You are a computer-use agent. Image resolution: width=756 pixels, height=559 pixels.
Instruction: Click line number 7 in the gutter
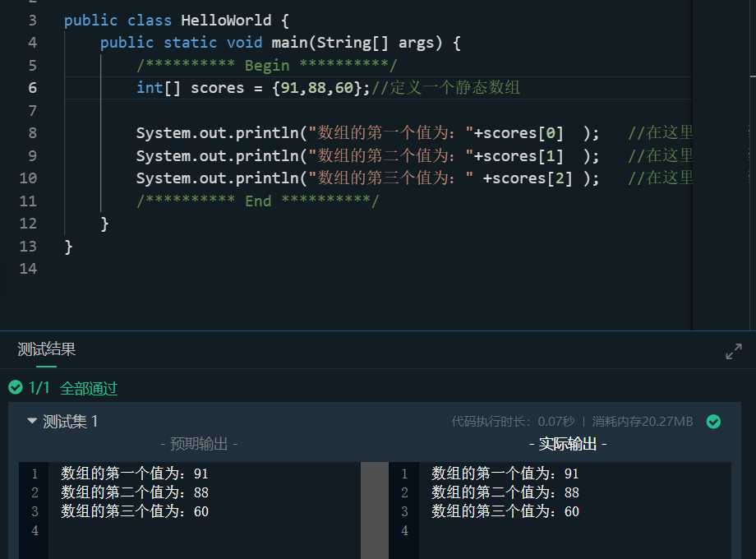tap(32, 110)
